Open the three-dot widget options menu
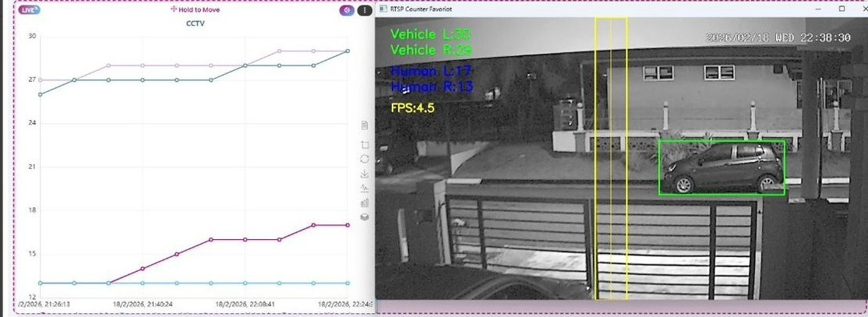868x317 pixels. [x=364, y=11]
